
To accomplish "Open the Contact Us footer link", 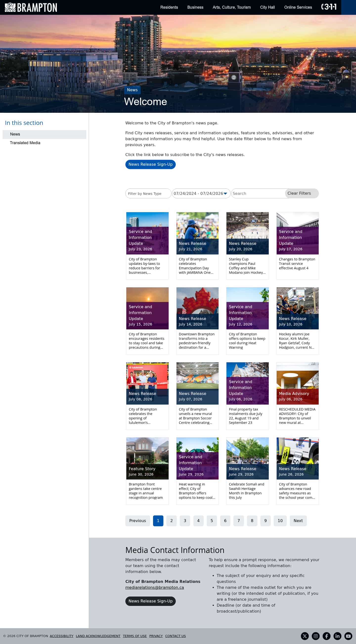I will (175, 636).
